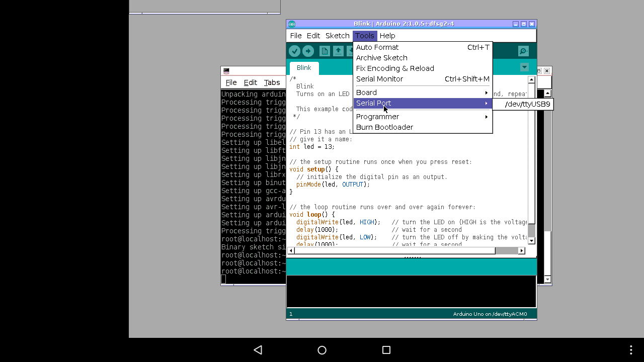Click the black console output area

click(412, 292)
